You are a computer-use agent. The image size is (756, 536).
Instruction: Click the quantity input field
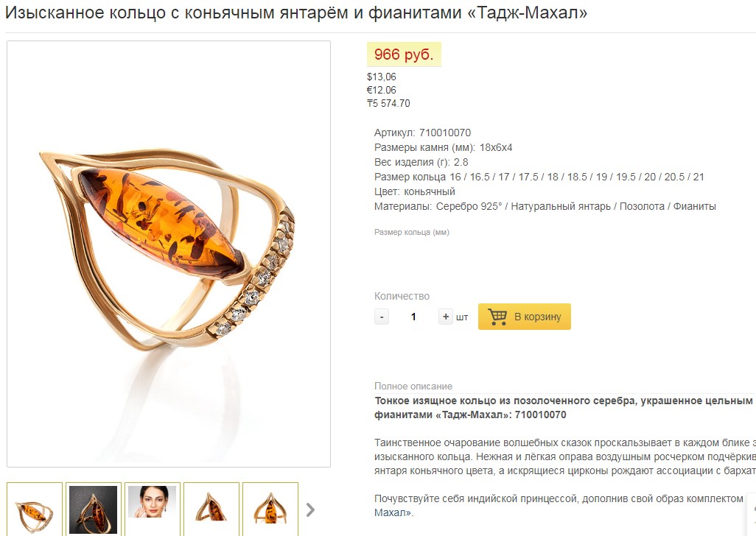tap(413, 317)
